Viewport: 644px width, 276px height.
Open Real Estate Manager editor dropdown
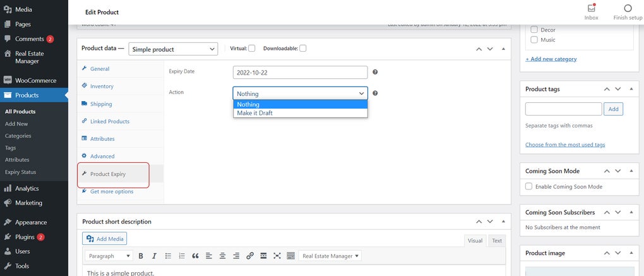point(330,256)
